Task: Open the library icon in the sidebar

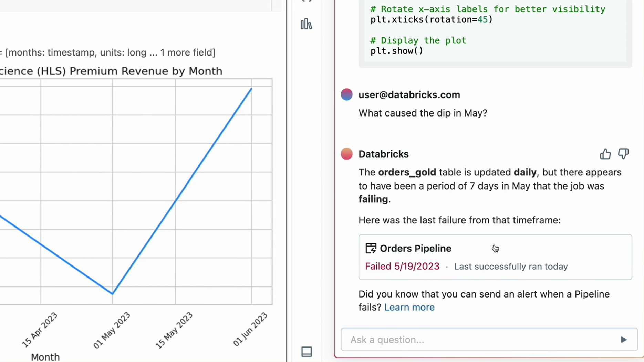Action: point(306,24)
